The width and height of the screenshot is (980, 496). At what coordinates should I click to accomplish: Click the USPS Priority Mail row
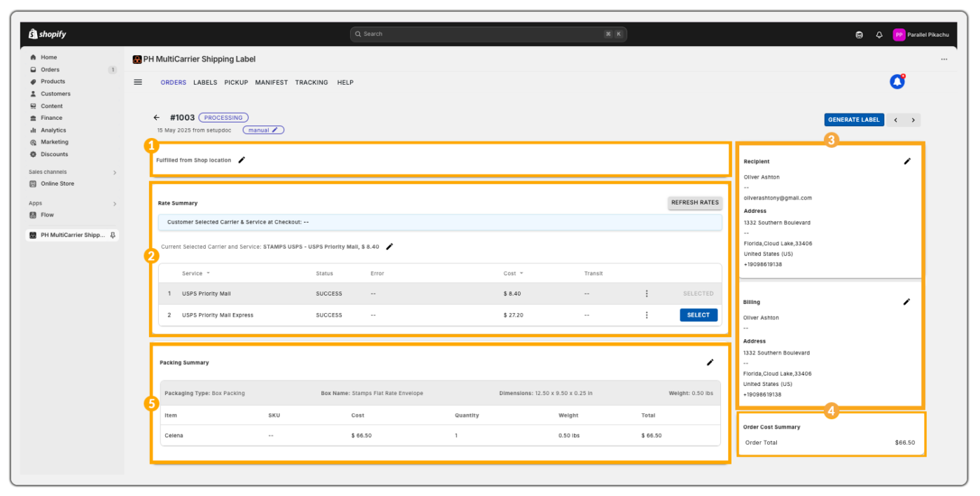(440, 294)
